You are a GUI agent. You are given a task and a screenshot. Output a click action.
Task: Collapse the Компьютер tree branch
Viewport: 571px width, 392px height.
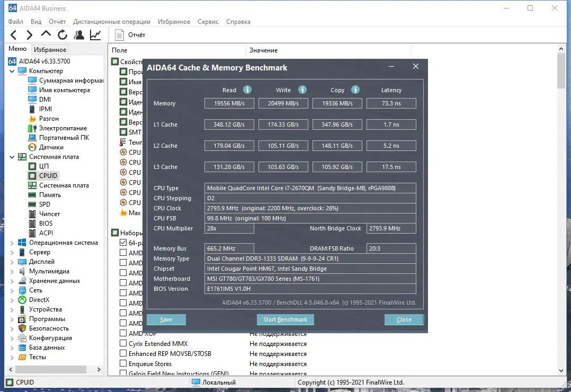pyautogui.click(x=12, y=70)
